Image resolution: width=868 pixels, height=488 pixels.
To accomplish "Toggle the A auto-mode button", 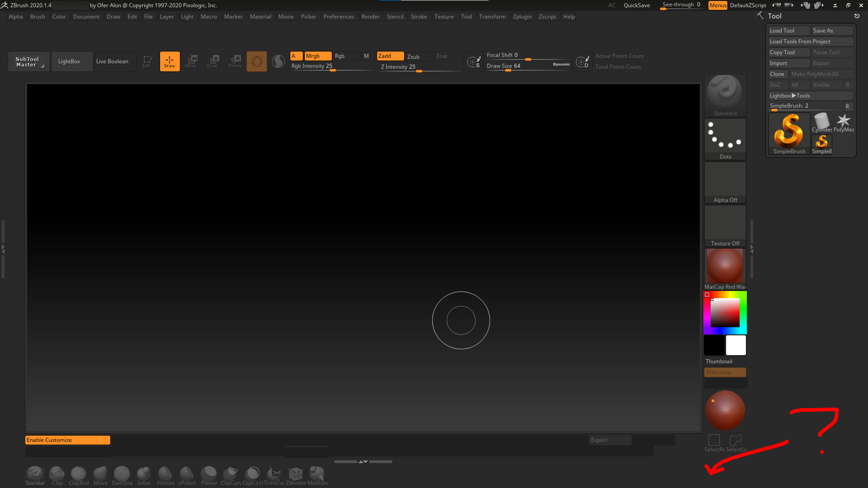I will (x=296, y=56).
